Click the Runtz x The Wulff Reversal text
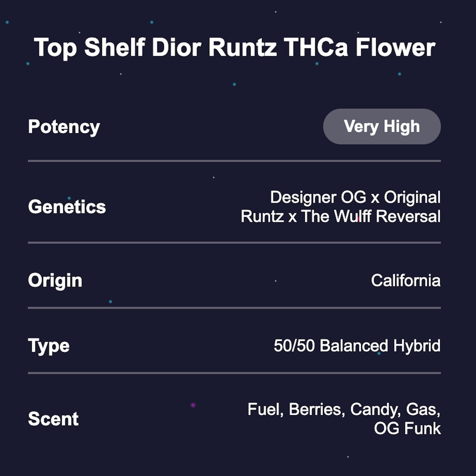The height and width of the screenshot is (476, 476). coord(340,216)
